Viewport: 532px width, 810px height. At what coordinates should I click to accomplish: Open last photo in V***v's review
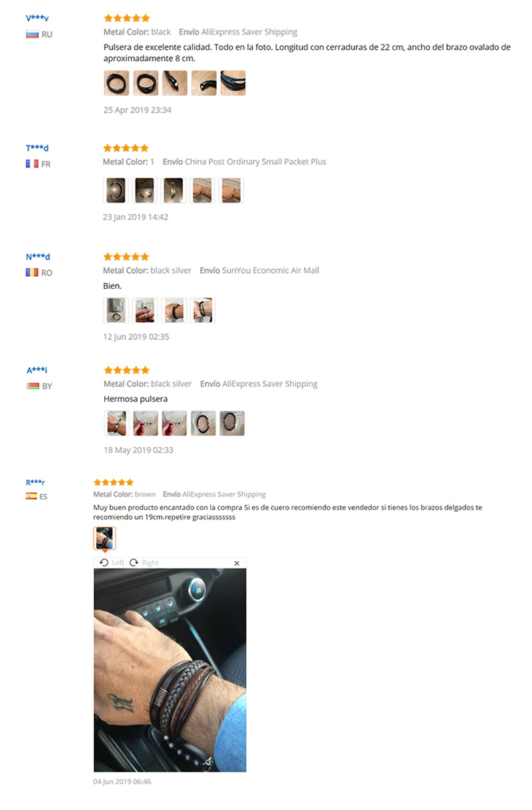233,83
